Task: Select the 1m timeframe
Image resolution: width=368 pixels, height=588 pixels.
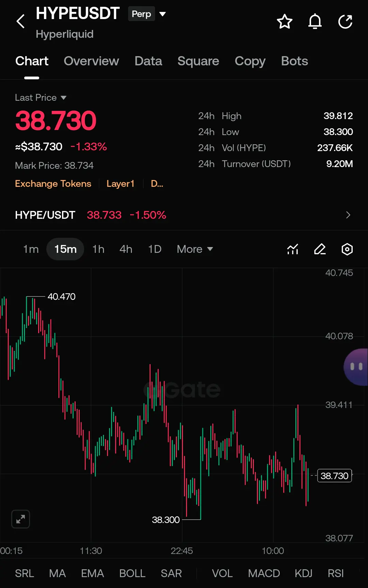Action: [x=31, y=249]
